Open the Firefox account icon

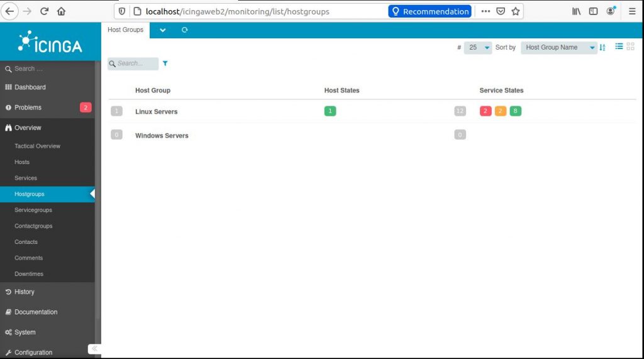(611, 11)
